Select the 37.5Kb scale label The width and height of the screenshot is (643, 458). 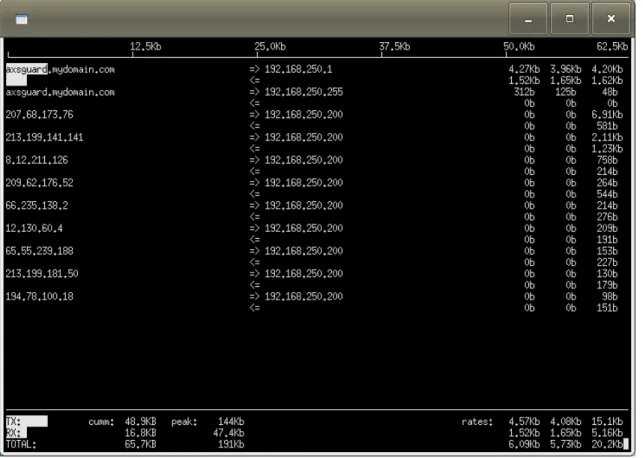[x=394, y=46]
